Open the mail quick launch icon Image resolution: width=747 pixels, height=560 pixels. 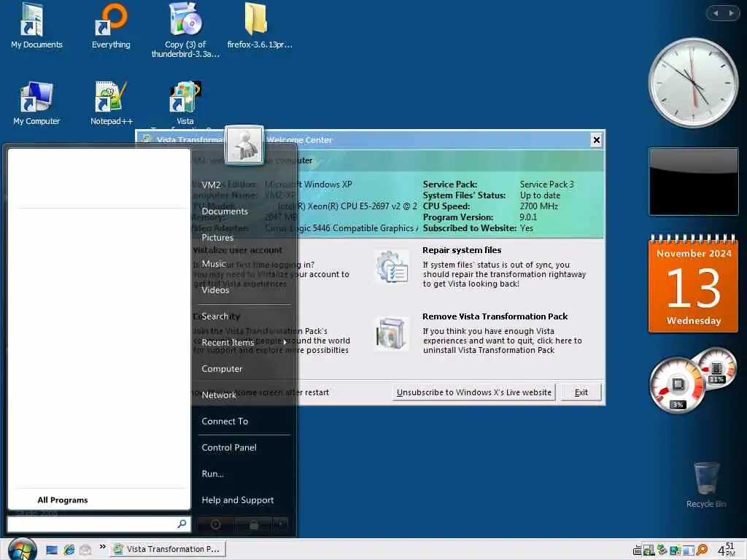tap(85, 550)
